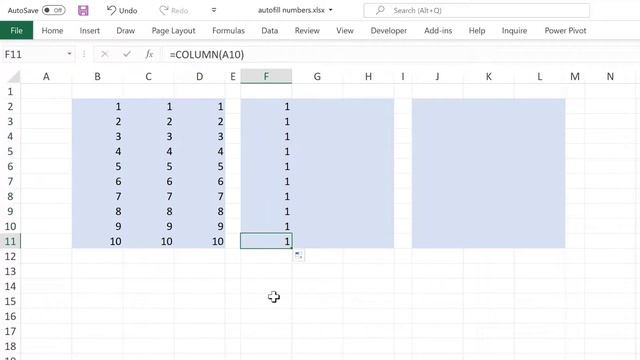The height and width of the screenshot is (360, 640).
Task: Click the Name Box showing F11
Action: coord(33,54)
